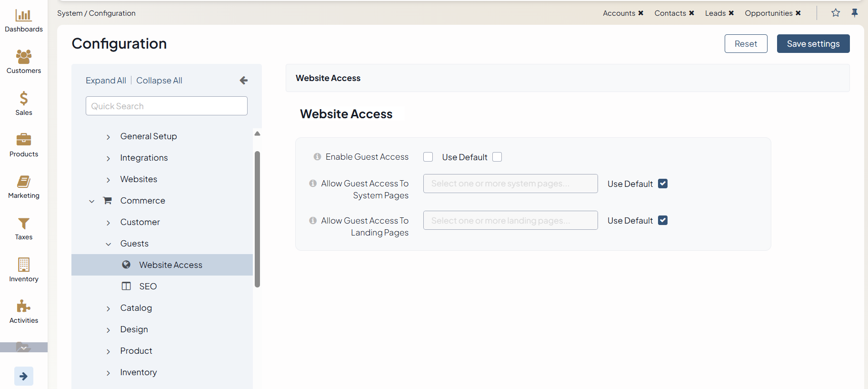
Task: Click the Sales dollar icon
Action: [x=23, y=99]
